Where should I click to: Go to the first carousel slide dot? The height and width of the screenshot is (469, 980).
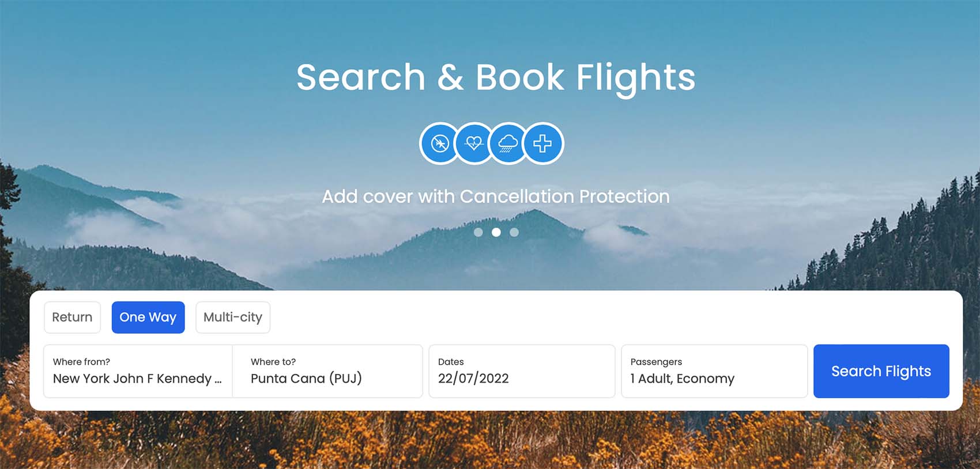click(x=478, y=232)
